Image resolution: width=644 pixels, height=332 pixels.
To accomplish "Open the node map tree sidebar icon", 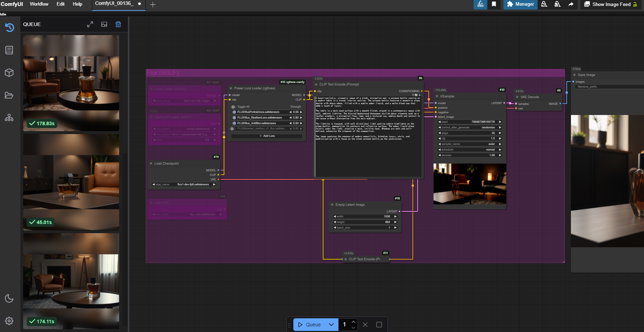I will click(9, 118).
